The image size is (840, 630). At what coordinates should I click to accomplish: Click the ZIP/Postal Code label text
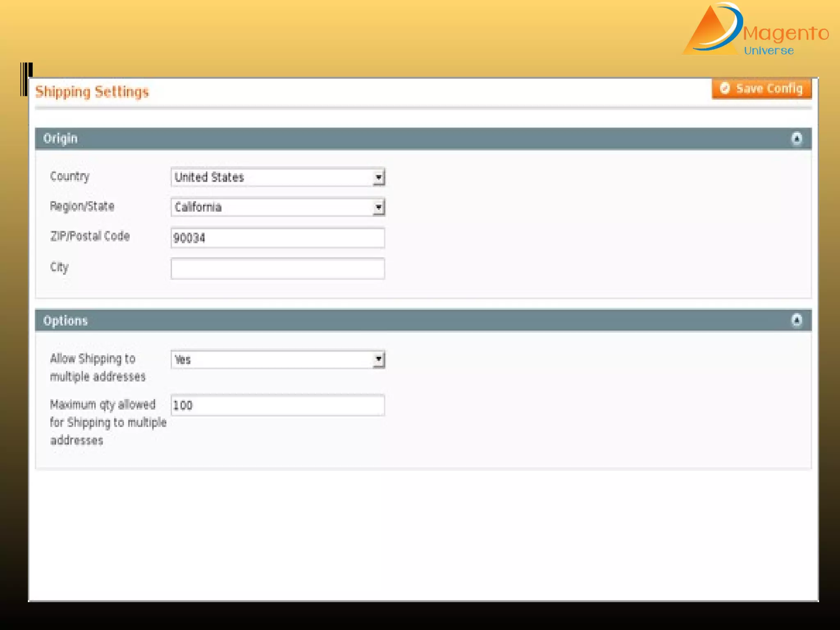90,236
